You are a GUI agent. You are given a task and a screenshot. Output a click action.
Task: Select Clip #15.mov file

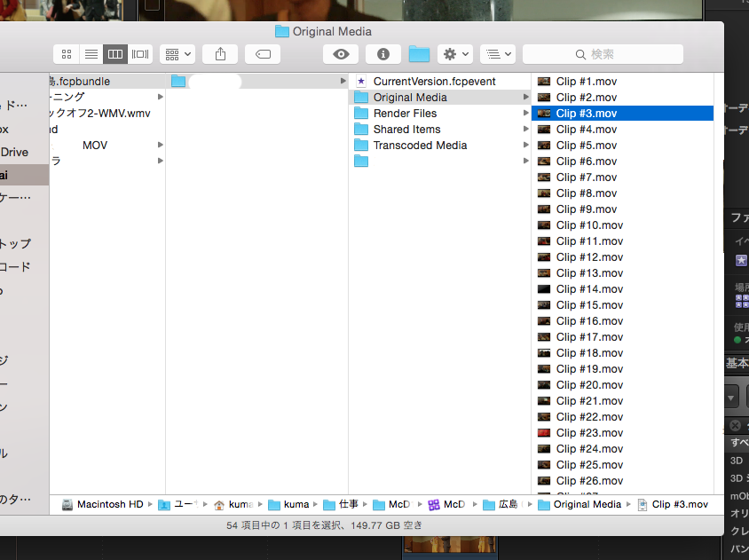click(x=622, y=305)
